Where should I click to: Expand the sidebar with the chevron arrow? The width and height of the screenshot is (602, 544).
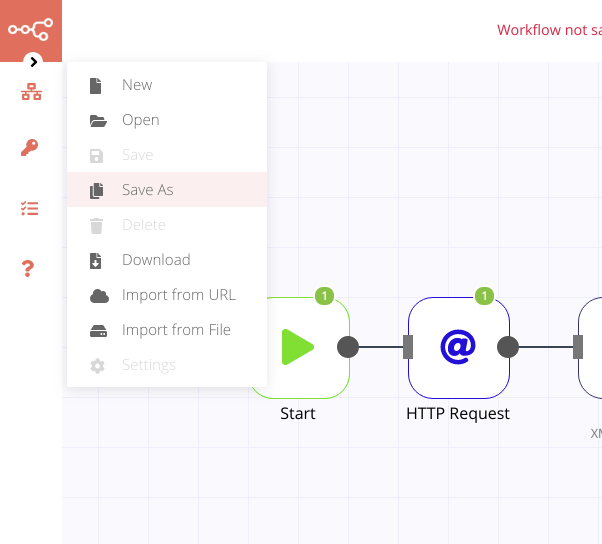pos(34,62)
